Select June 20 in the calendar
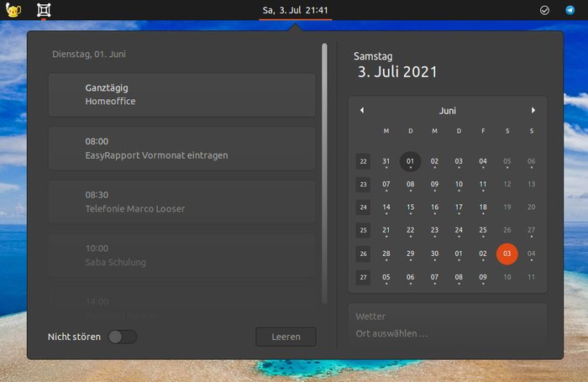This screenshot has width=588, height=382. tap(532, 207)
